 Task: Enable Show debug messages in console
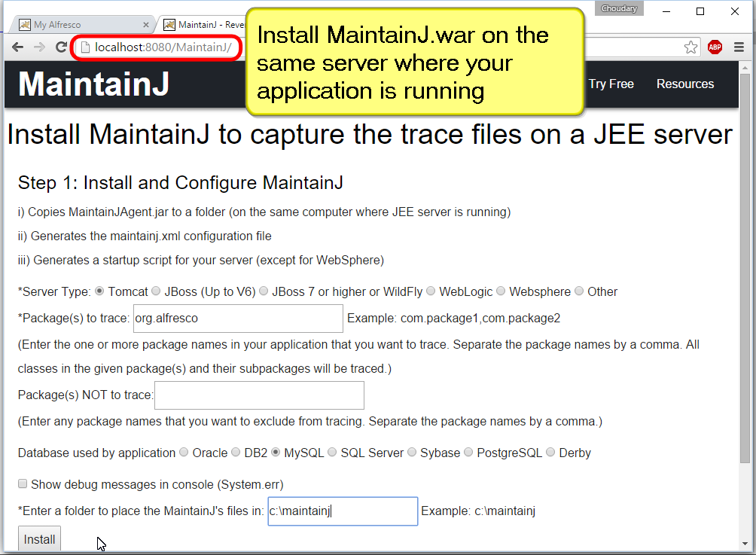tap(23, 484)
